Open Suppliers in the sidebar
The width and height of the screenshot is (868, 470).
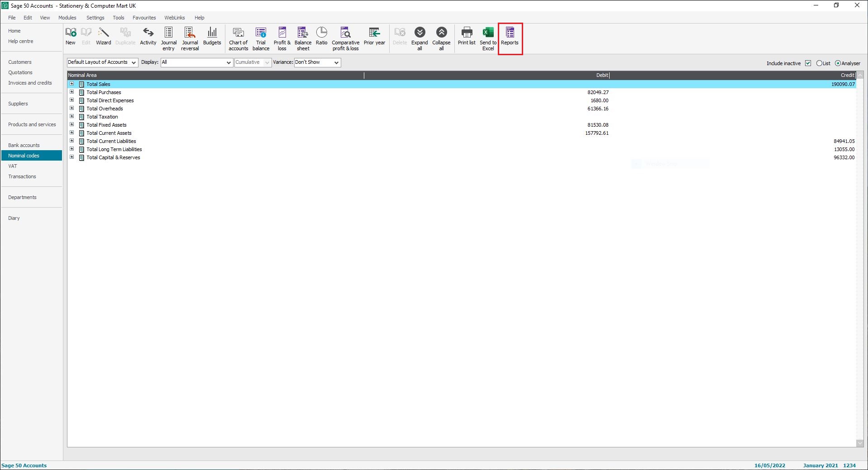pos(18,104)
